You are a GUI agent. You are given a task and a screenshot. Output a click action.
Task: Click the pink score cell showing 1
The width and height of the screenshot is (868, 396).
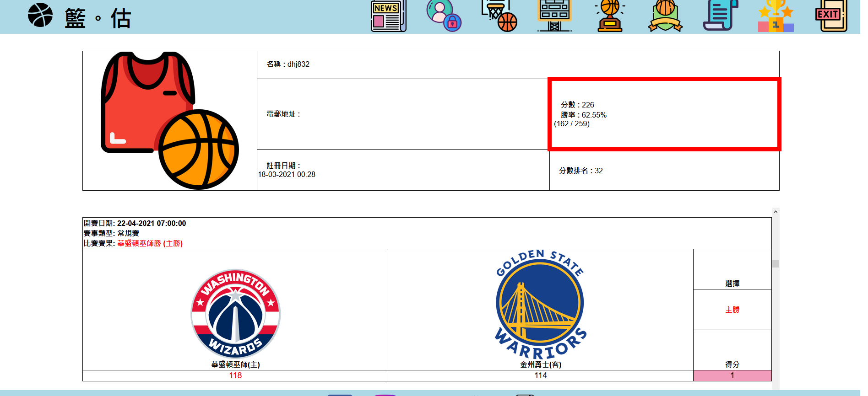(732, 375)
